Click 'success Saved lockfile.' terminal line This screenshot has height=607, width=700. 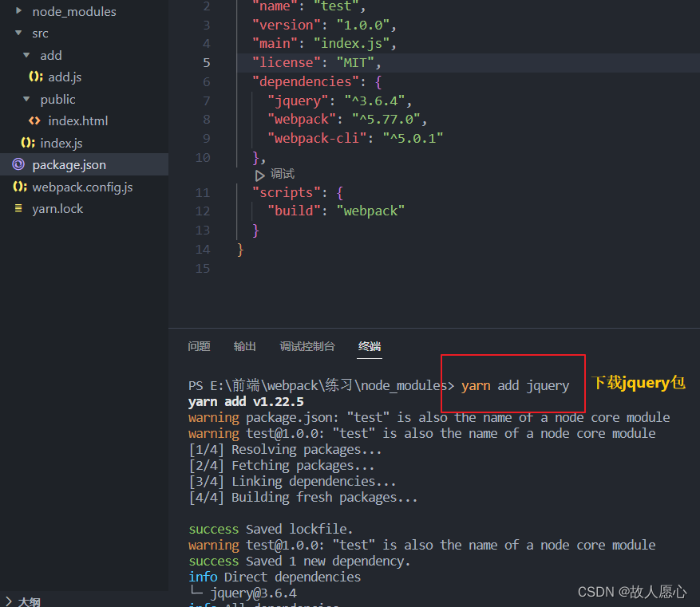[271, 529]
